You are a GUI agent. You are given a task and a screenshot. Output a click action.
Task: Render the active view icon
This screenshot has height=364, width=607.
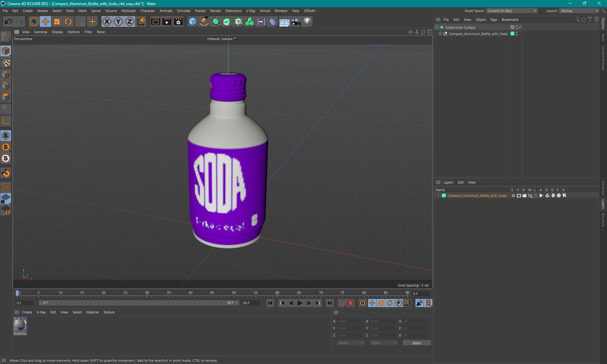[155, 21]
